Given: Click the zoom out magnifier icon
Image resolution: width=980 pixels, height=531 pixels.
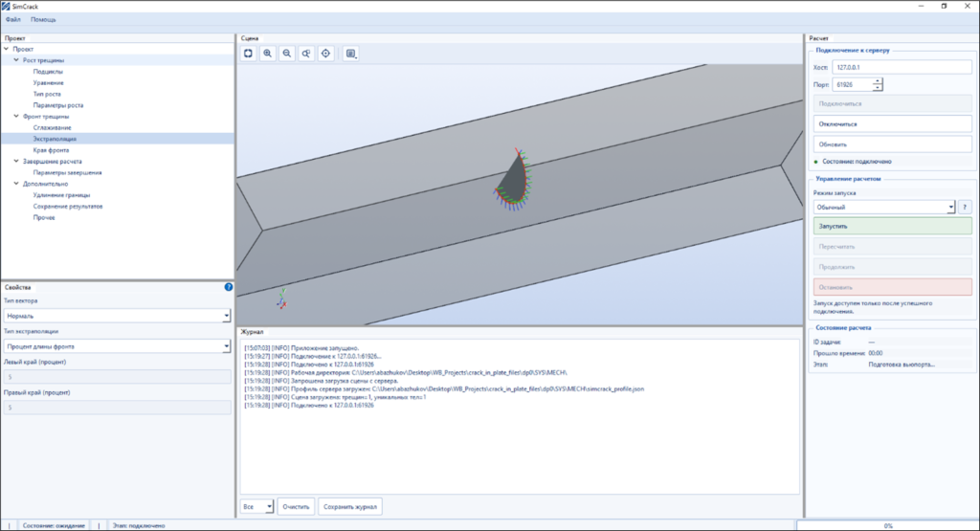Looking at the screenshot, I should click(x=287, y=54).
